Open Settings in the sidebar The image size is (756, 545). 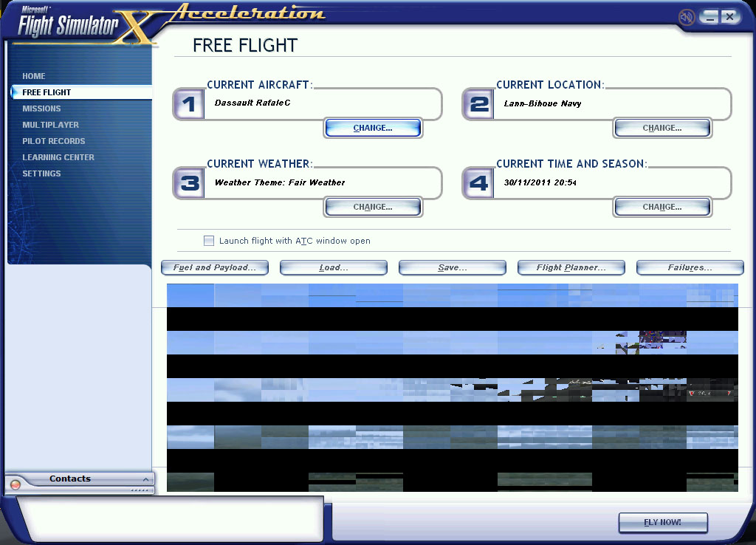click(41, 174)
